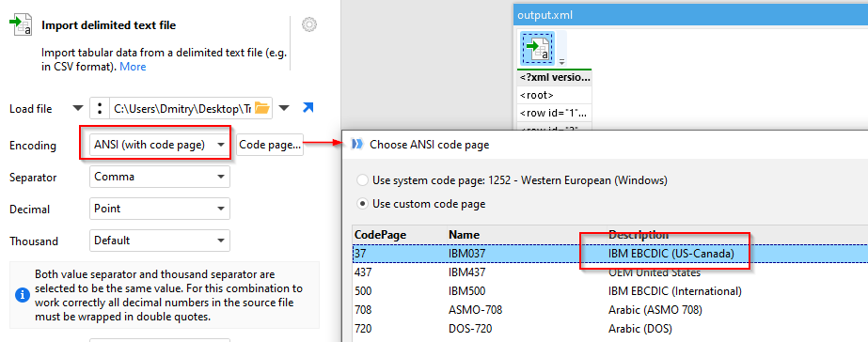Select Use system code page radio button
The width and height of the screenshot is (868, 342).
coord(362,180)
